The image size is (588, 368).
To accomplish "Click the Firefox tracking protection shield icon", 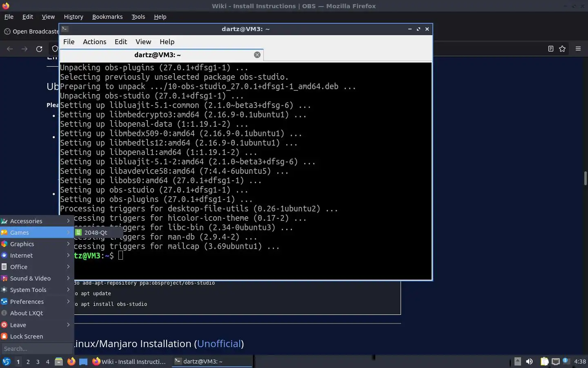I will (x=55, y=49).
